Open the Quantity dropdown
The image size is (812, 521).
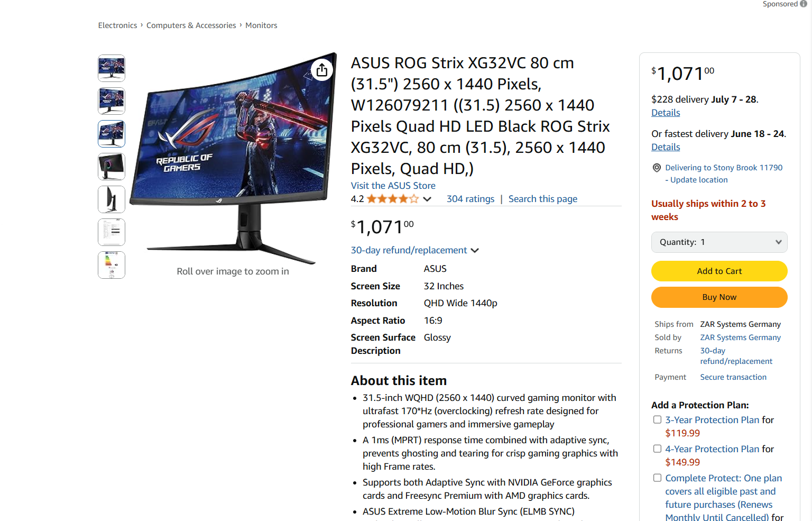(719, 242)
